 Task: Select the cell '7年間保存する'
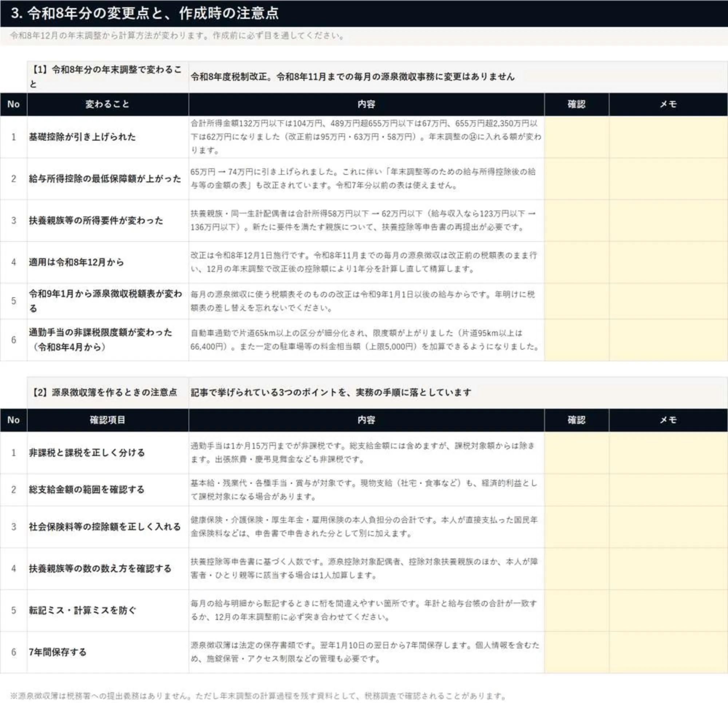point(108,652)
